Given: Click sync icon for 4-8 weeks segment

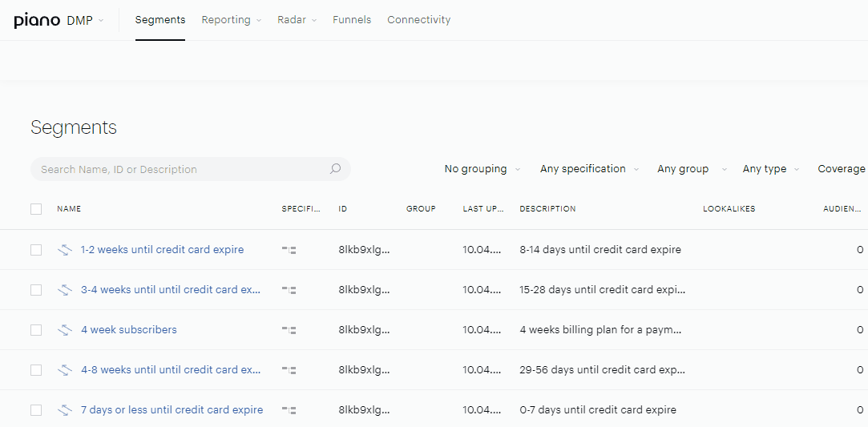Looking at the screenshot, I should (x=65, y=370).
